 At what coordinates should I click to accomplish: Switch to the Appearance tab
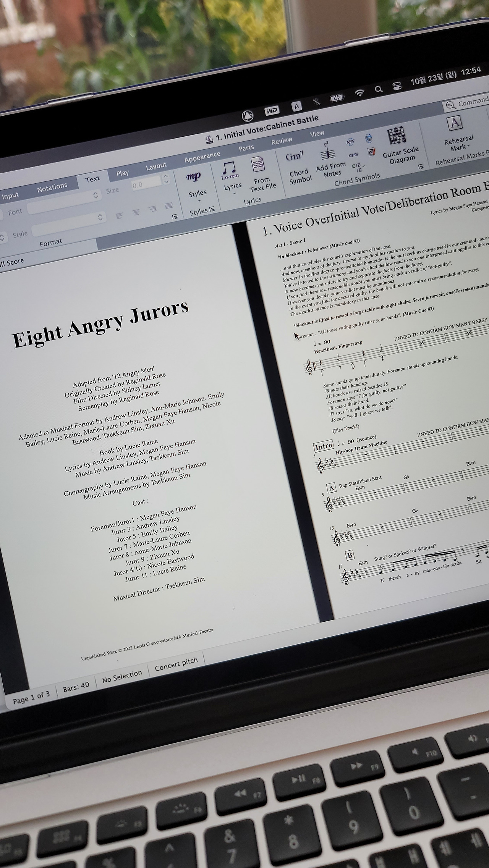coord(202,157)
